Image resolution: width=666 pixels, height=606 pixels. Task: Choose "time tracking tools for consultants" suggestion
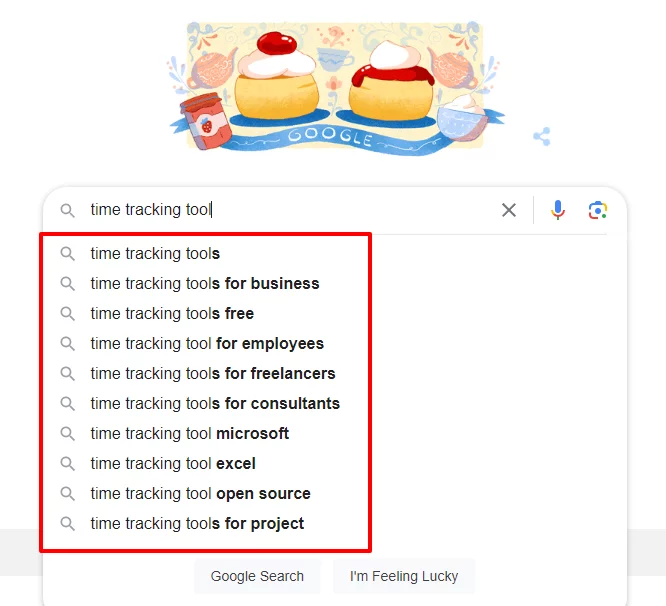point(215,404)
